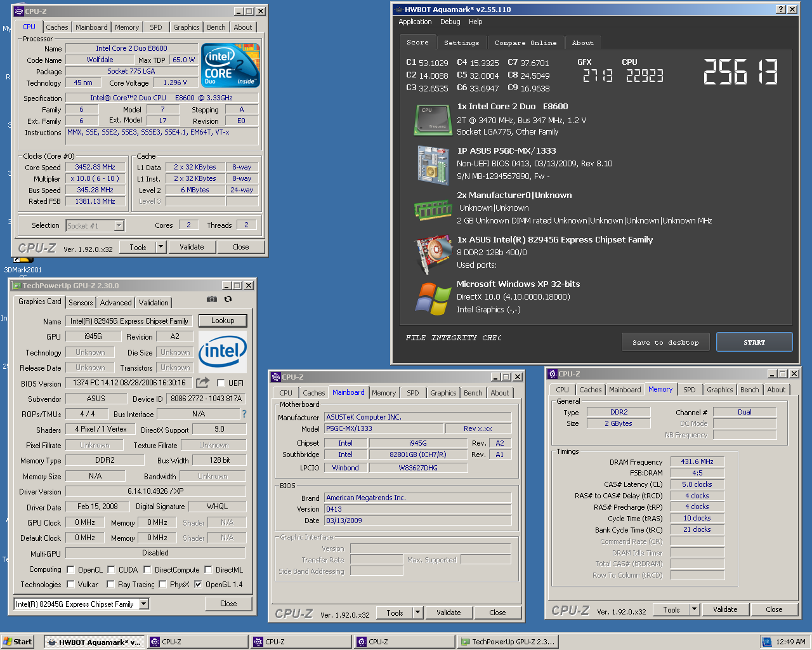Open the Compare Online tab in Aquamark
Viewport: 812px width, 650px height.
[526, 43]
